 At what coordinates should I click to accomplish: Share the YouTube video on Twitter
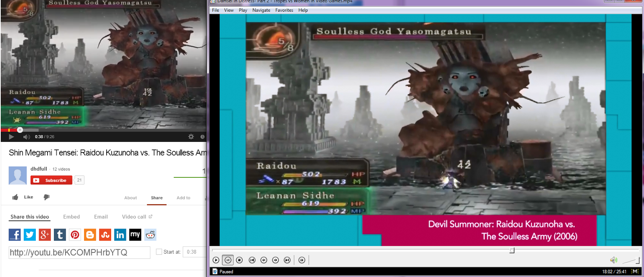[x=30, y=235]
